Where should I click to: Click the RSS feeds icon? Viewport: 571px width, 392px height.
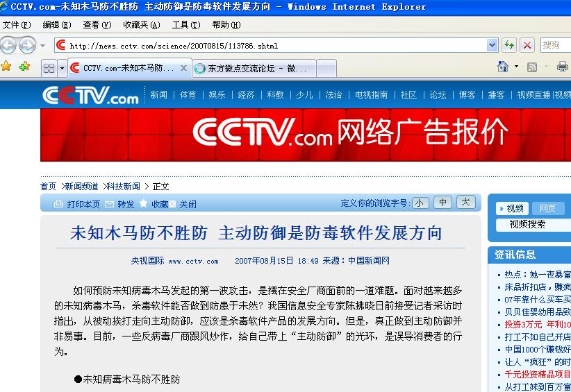pos(532,67)
